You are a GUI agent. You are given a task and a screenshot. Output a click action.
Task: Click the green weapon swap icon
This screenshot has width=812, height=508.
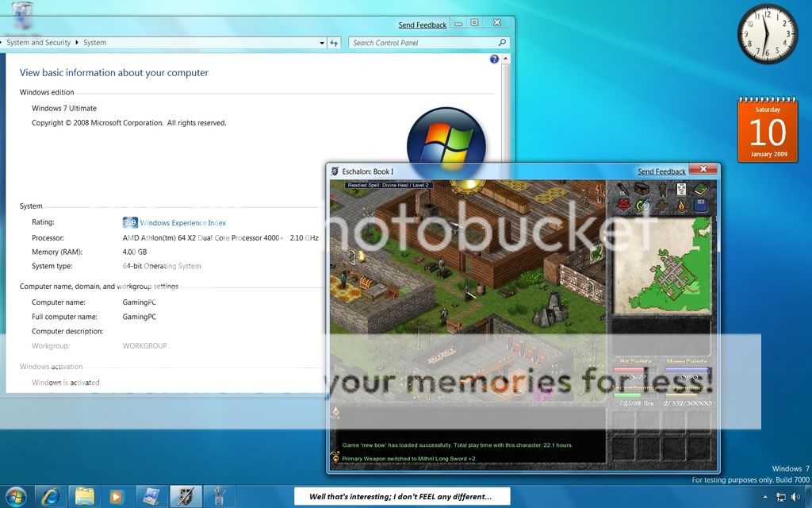(642, 206)
